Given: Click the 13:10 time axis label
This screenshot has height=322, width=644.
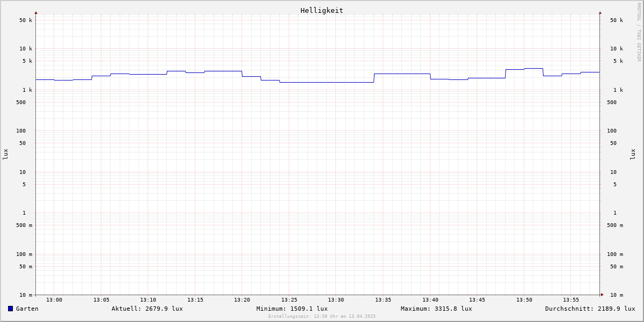Looking at the screenshot, I should 148,300.
